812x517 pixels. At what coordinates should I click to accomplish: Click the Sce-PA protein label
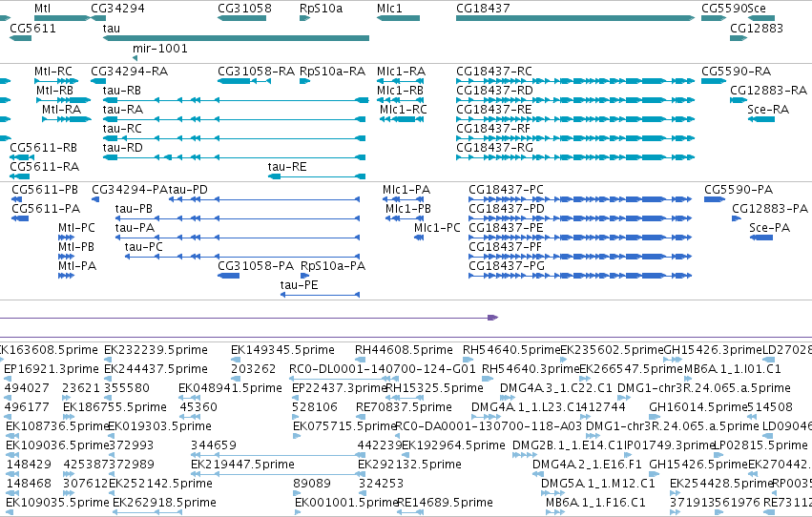[769, 228]
